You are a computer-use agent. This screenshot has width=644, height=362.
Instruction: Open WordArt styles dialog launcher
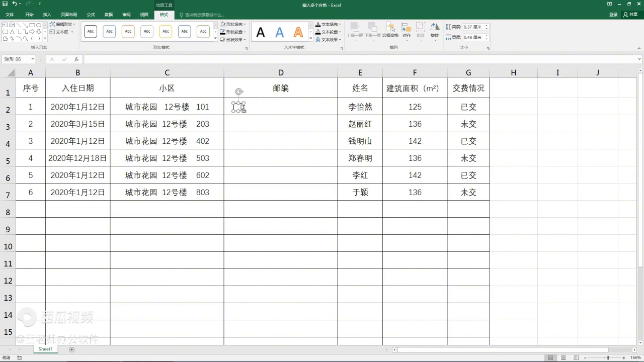(342, 48)
